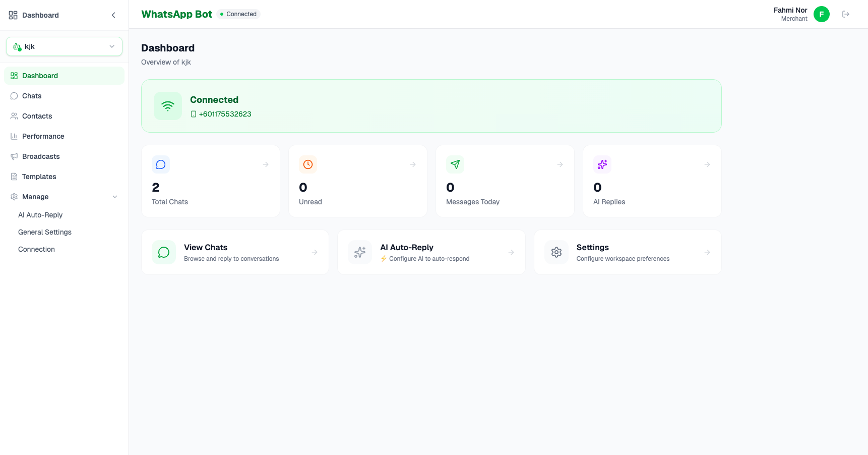Click the logout icon in the top right
Viewport: 868px width, 455px height.
846,14
